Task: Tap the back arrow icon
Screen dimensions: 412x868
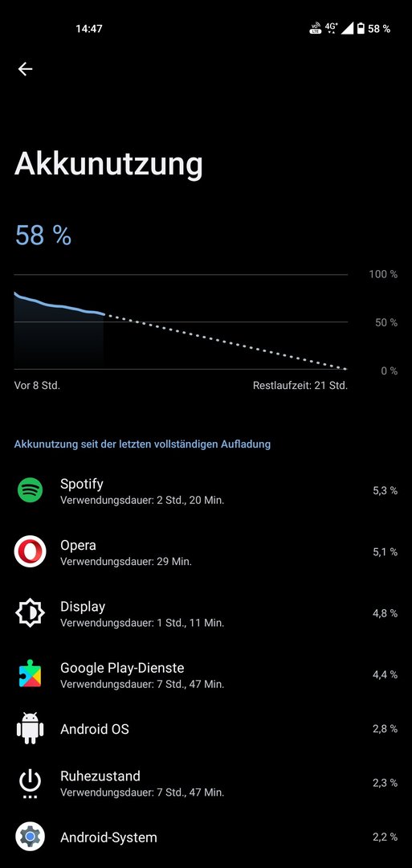Action: [x=25, y=68]
